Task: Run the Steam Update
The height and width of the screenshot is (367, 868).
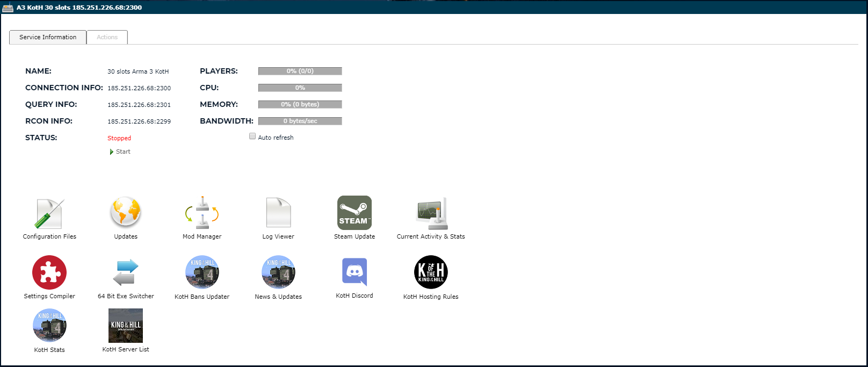Action: pos(355,213)
